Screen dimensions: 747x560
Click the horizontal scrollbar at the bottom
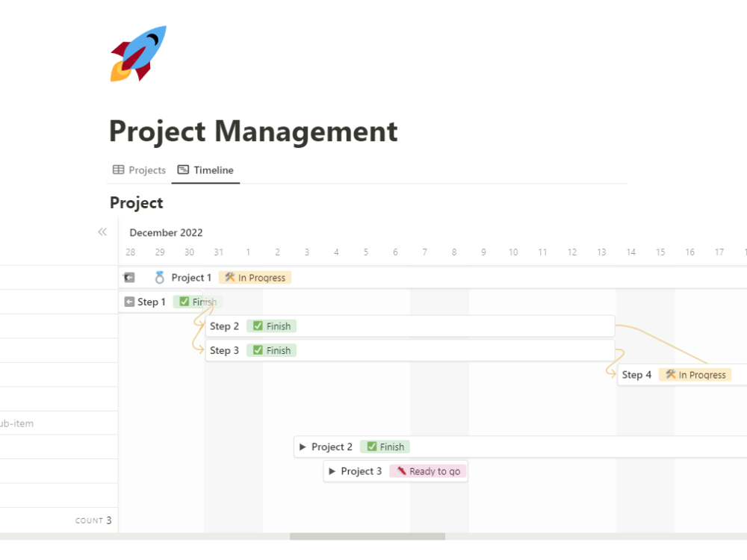[366, 535]
